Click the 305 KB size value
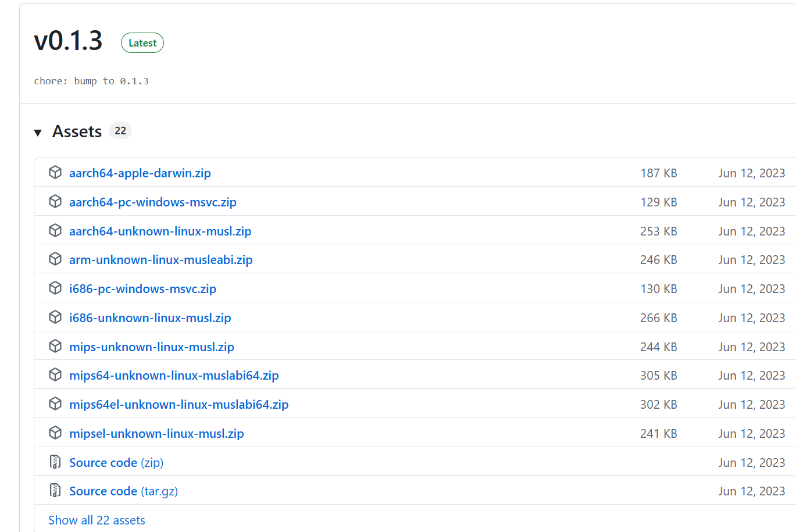 click(x=659, y=376)
